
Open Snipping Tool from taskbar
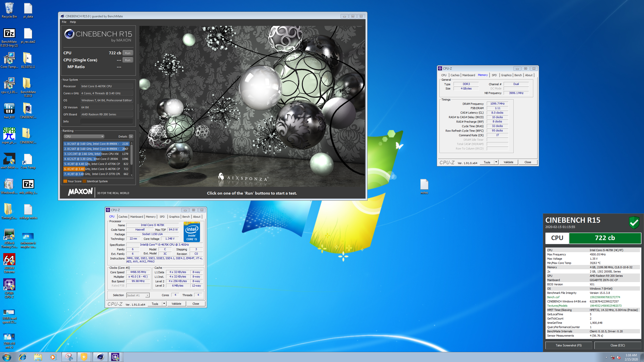click(x=69, y=357)
